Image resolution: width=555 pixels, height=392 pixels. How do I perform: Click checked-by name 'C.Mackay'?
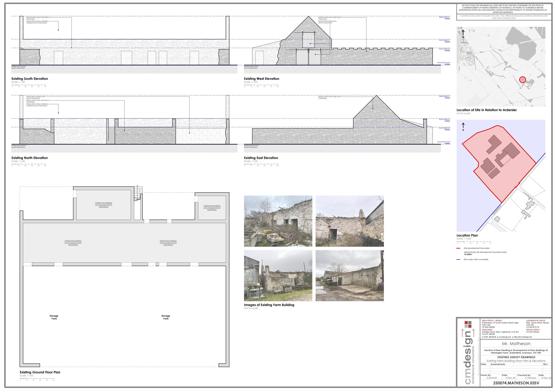click(531, 378)
